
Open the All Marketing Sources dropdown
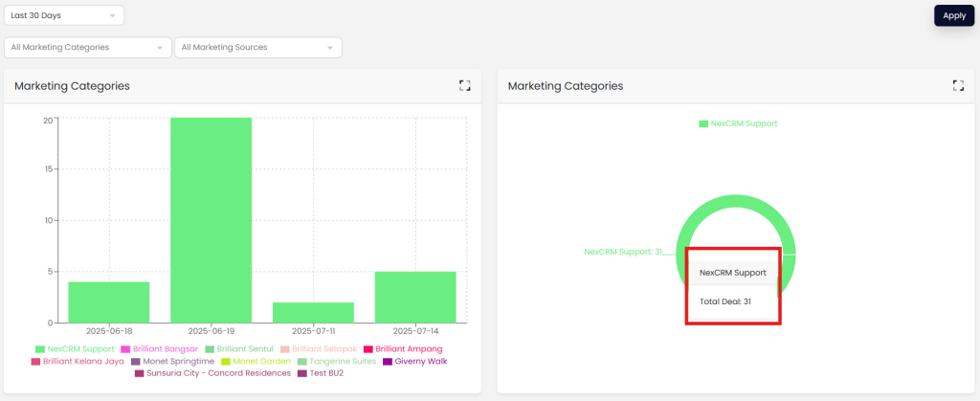tap(257, 47)
